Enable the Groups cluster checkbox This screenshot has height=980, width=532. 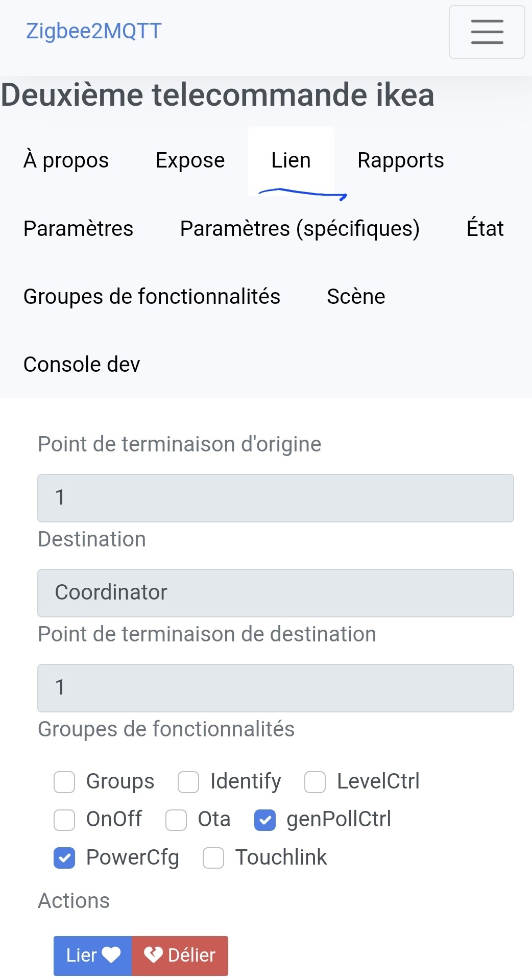(x=64, y=782)
